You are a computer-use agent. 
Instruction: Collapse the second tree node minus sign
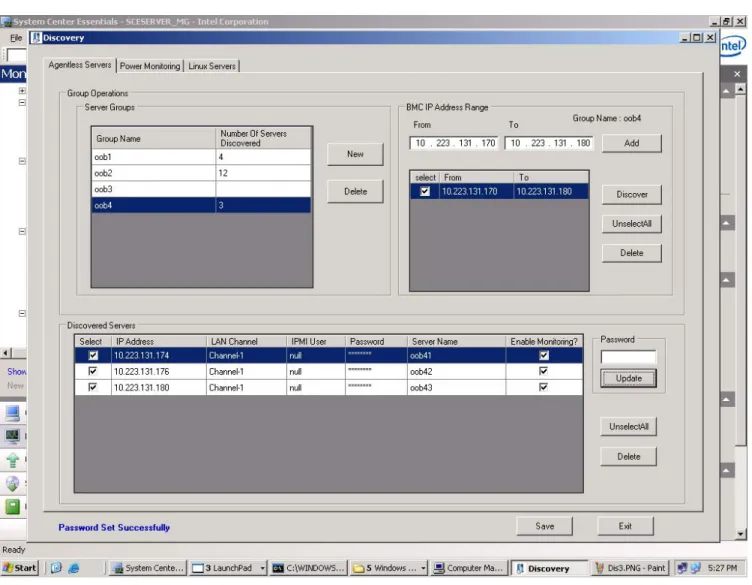pos(22,103)
